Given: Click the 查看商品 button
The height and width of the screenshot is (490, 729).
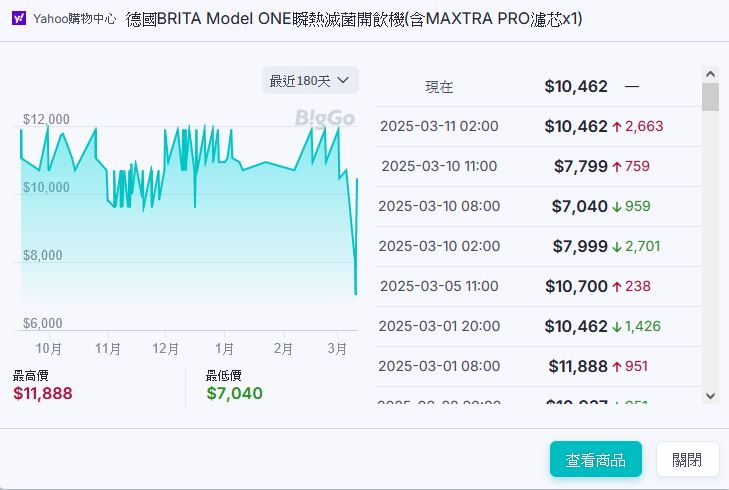Looking at the screenshot, I should click(595, 460).
